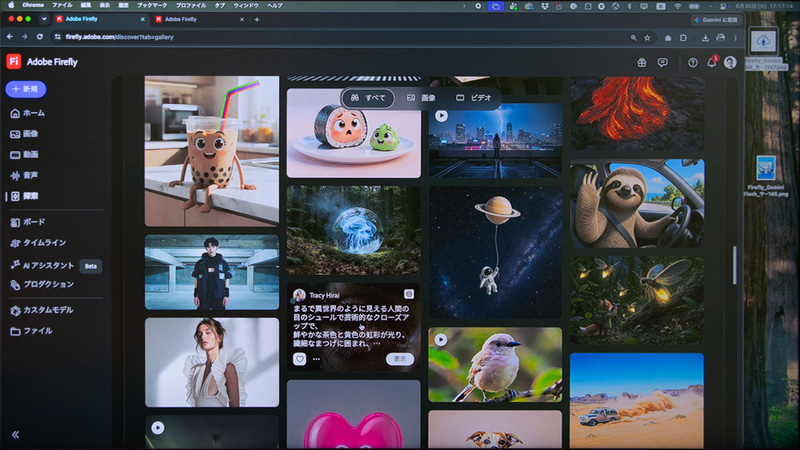This screenshot has width=800, height=450.
Task: Open Chrome downloads icon
Action: 705,37
